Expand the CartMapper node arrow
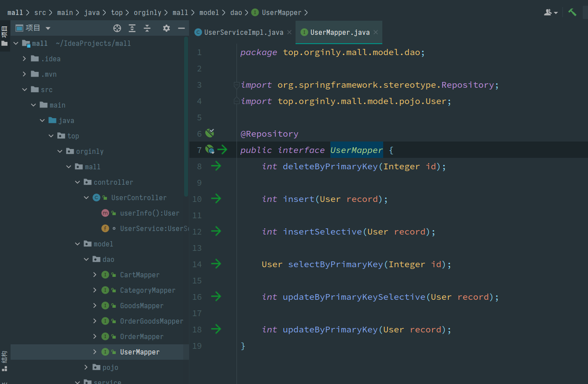 [x=95, y=275]
